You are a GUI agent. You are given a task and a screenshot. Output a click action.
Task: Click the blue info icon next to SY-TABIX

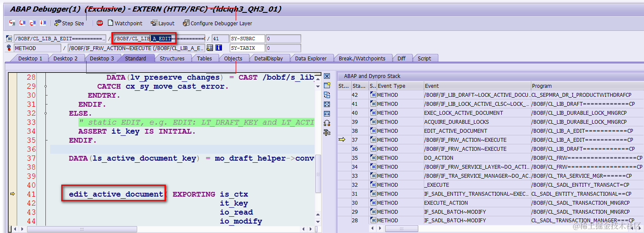pos(219,48)
